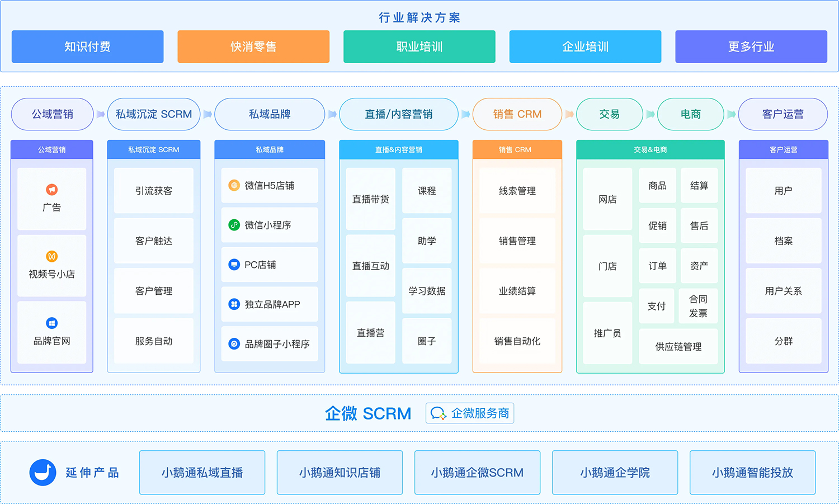Select the 销售 CRM stage pill
Screen dimensions: 839x504
(x=517, y=114)
